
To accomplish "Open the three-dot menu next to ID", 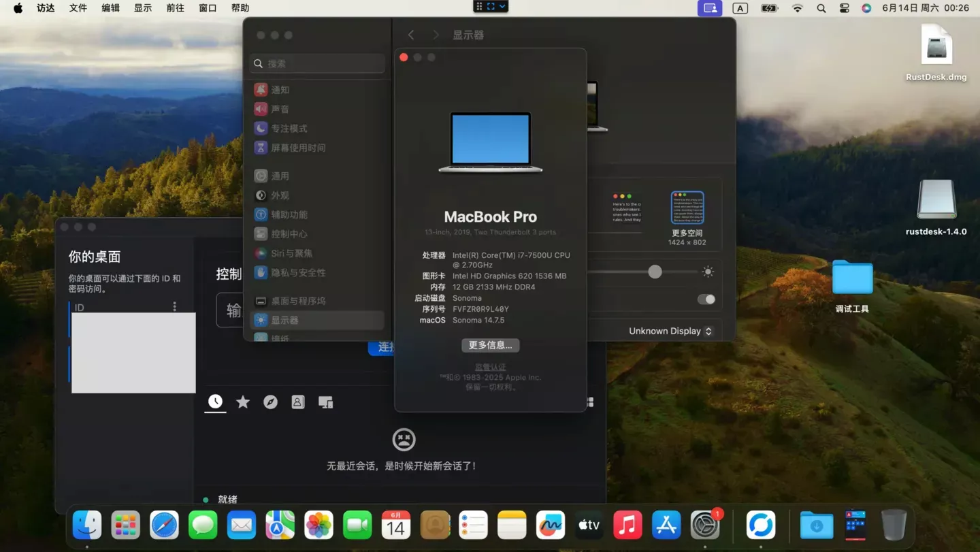I will [174, 306].
